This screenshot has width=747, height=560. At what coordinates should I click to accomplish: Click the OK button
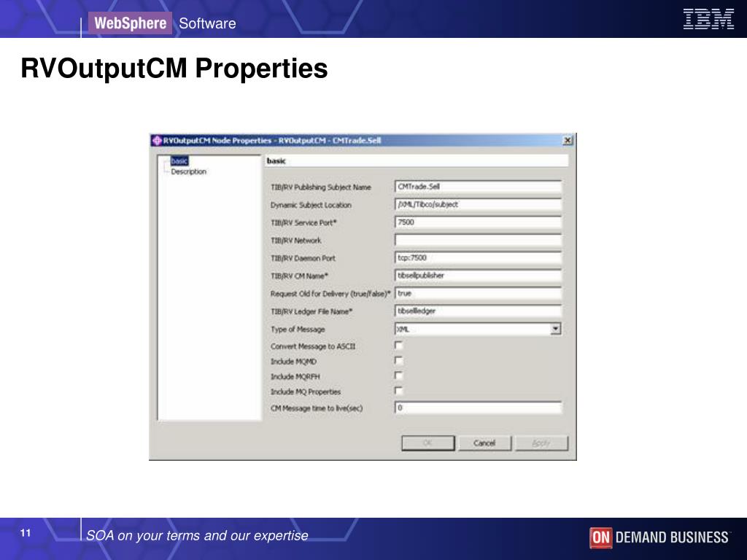(427, 443)
